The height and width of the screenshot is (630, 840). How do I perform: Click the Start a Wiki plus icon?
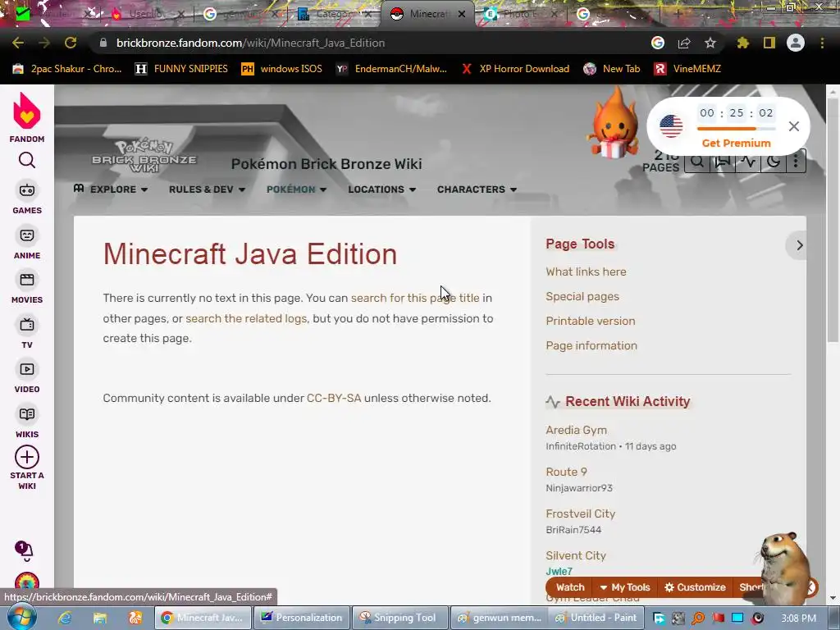click(x=27, y=457)
